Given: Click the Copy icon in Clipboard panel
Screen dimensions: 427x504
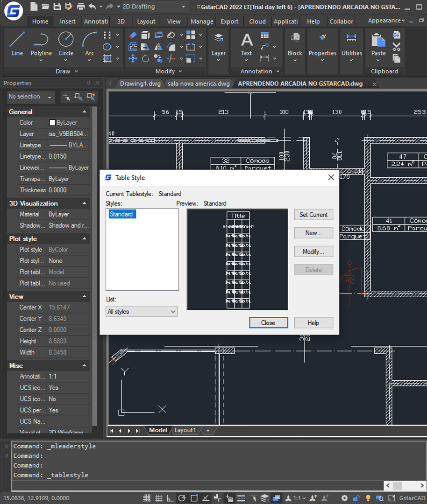Looking at the screenshot, I should tap(397, 58).
